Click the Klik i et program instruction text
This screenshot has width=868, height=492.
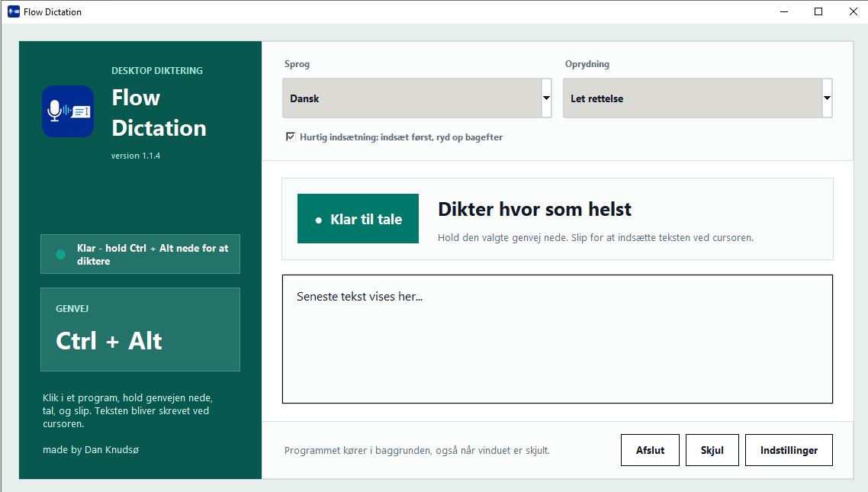[x=128, y=410]
